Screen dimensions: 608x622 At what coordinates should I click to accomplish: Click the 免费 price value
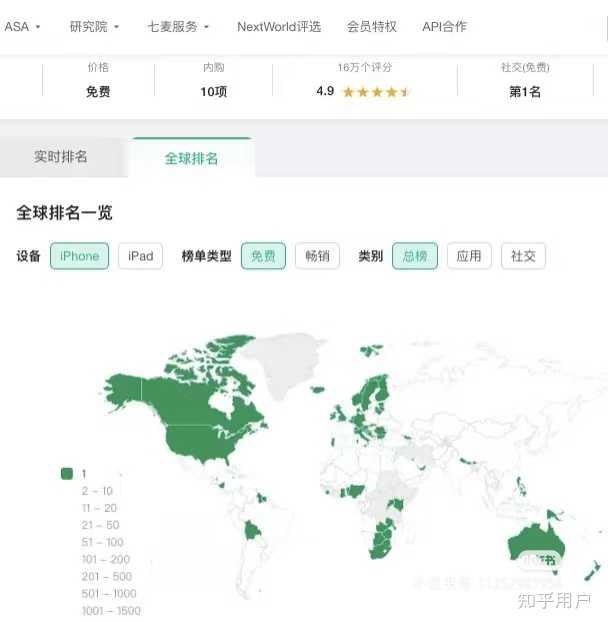98,92
